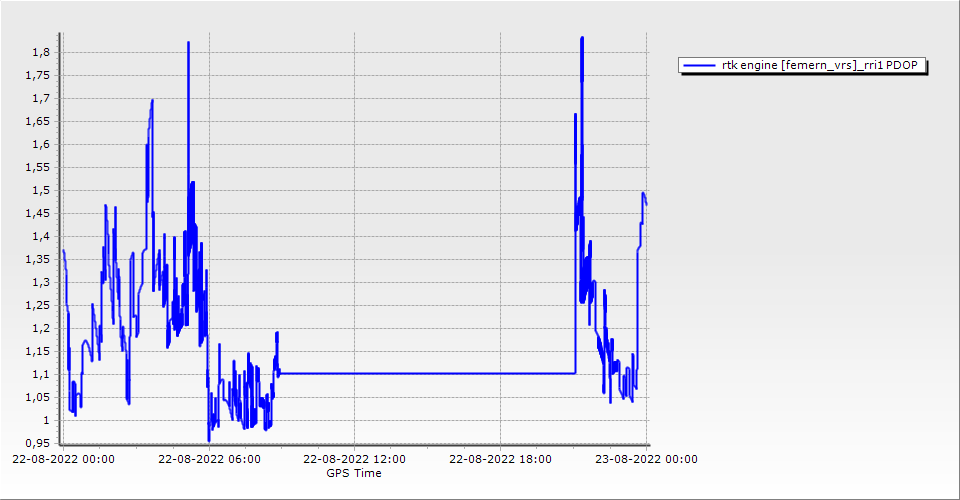
Task: Click the 0,95 y-axis tick label
Action: coord(35,443)
